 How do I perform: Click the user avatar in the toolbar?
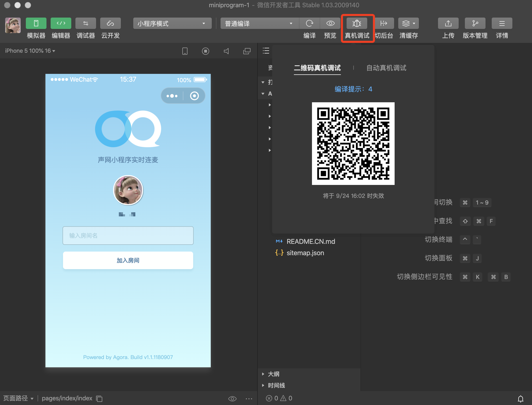point(13,25)
